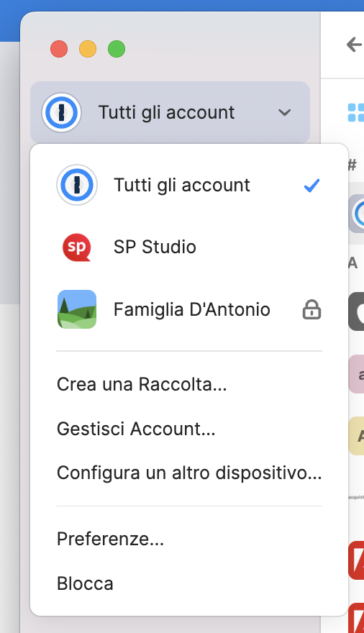Image resolution: width=364 pixels, height=633 pixels.
Task: Open the blue grid view icon
Action: pyautogui.click(x=355, y=113)
